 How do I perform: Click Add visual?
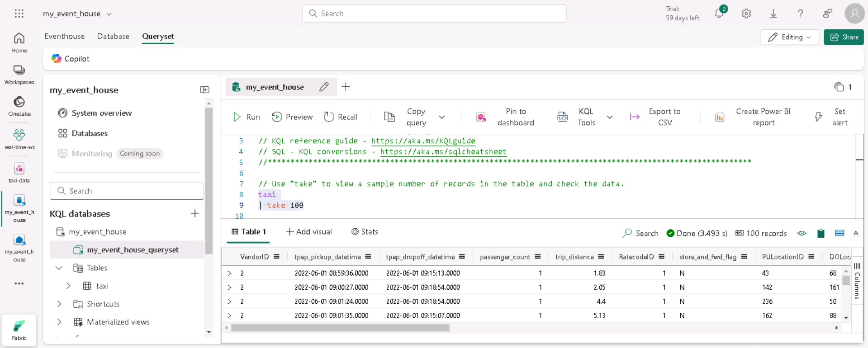309,232
